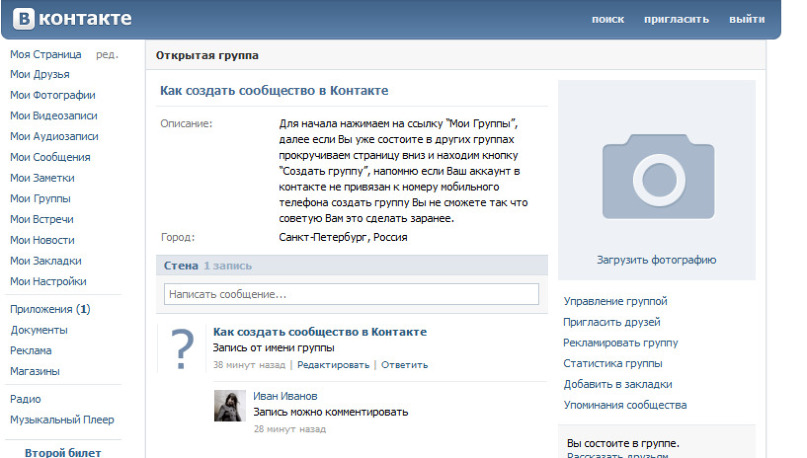
Task: Open the поиск item in header
Action: [x=608, y=20]
